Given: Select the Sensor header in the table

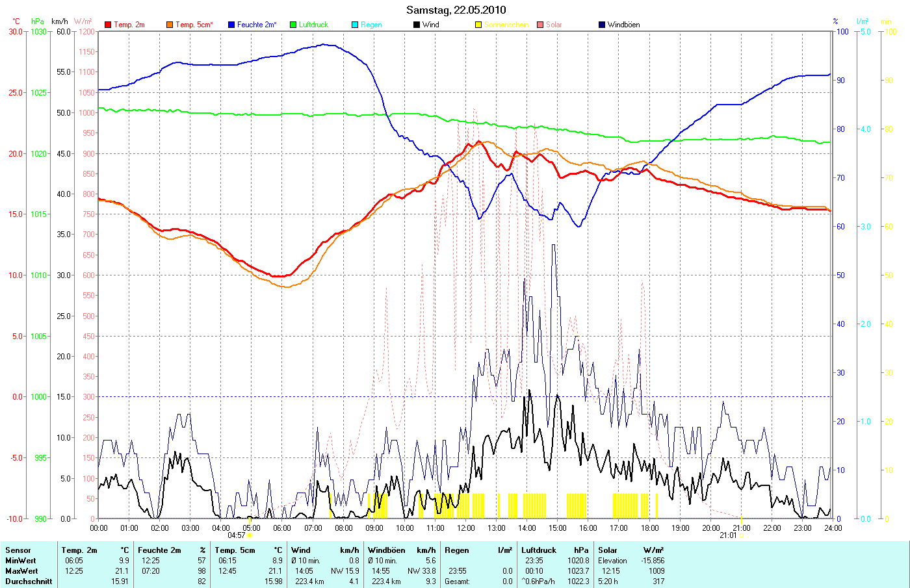Looking at the screenshot, I should click(18, 550).
